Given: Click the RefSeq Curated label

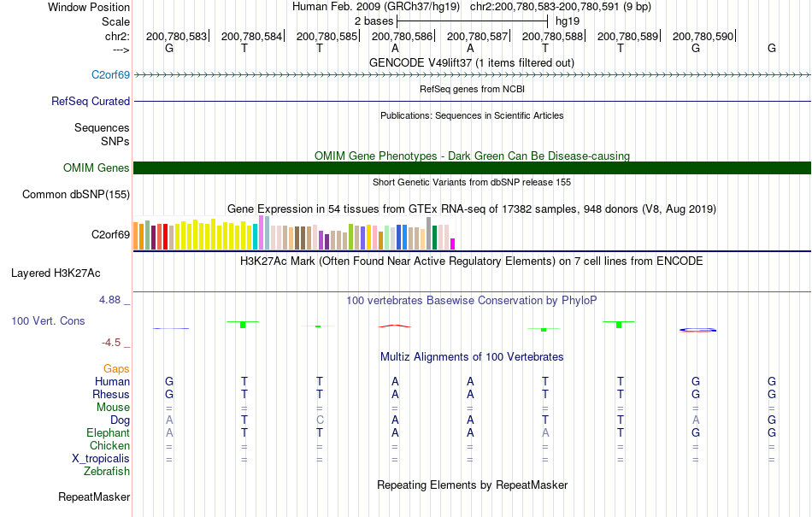Looking at the screenshot, I should click(x=90, y=101).
